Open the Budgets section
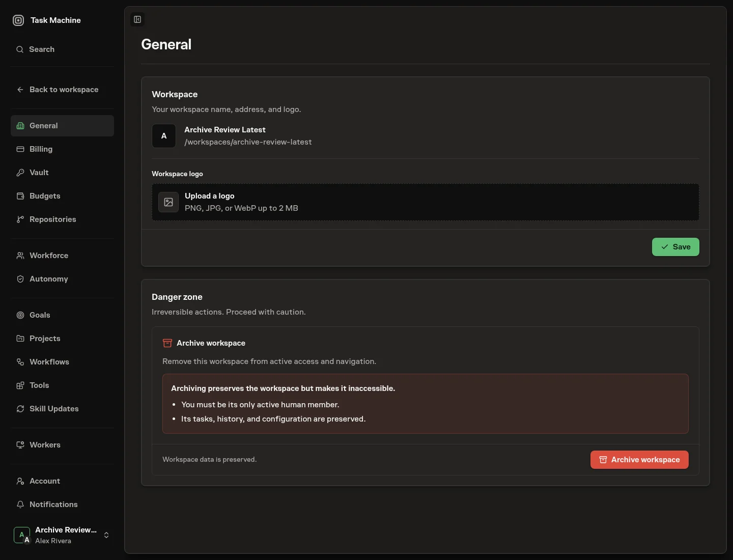 [x=62, y=196]
